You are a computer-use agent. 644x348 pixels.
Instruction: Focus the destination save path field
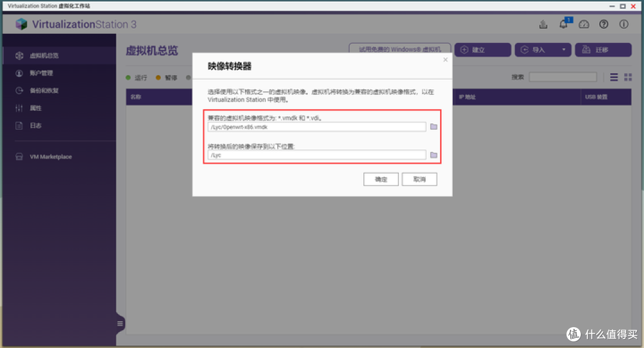[317, 155]
